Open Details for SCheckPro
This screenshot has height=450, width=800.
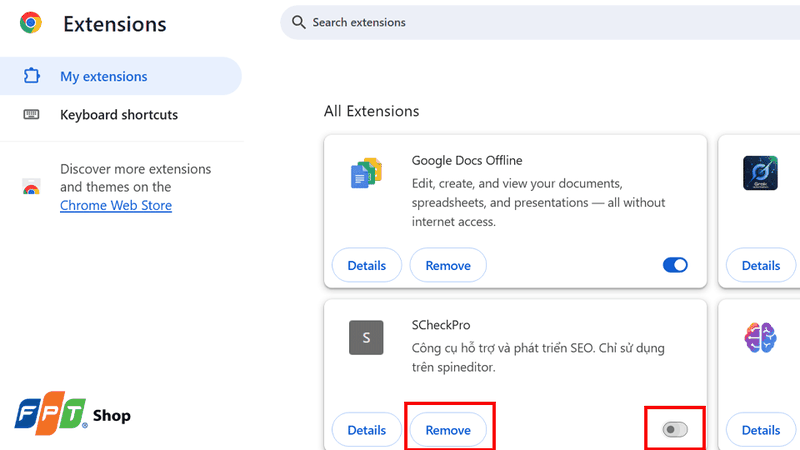(x=367, y=430)
